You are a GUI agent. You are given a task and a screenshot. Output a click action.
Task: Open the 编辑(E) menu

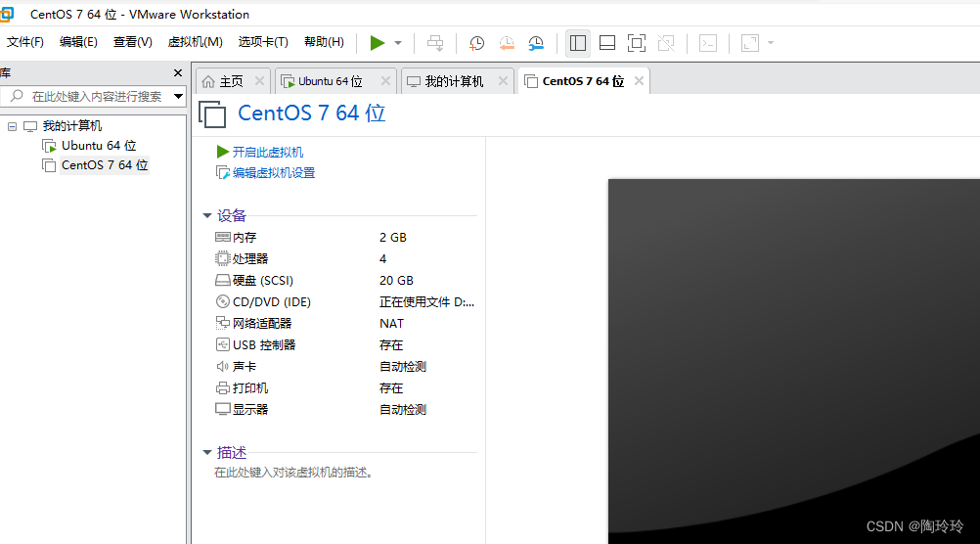pyautogui.click(x=78, y=42)
